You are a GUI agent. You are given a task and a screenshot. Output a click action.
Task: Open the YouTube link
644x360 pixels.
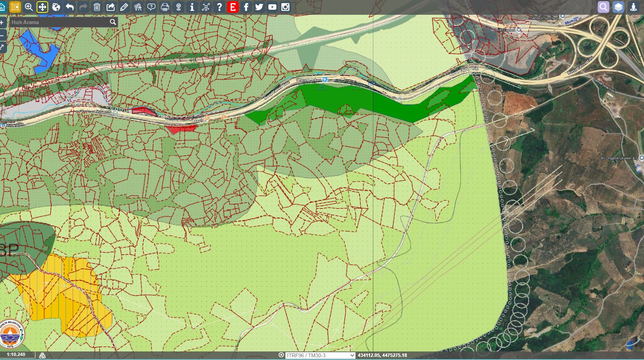coord(272,7)
